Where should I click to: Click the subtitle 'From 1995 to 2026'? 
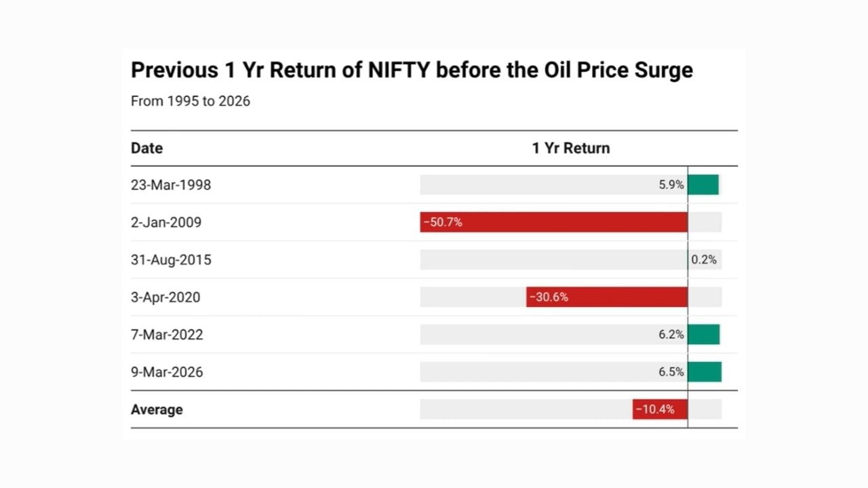click(x=191, y=102)
